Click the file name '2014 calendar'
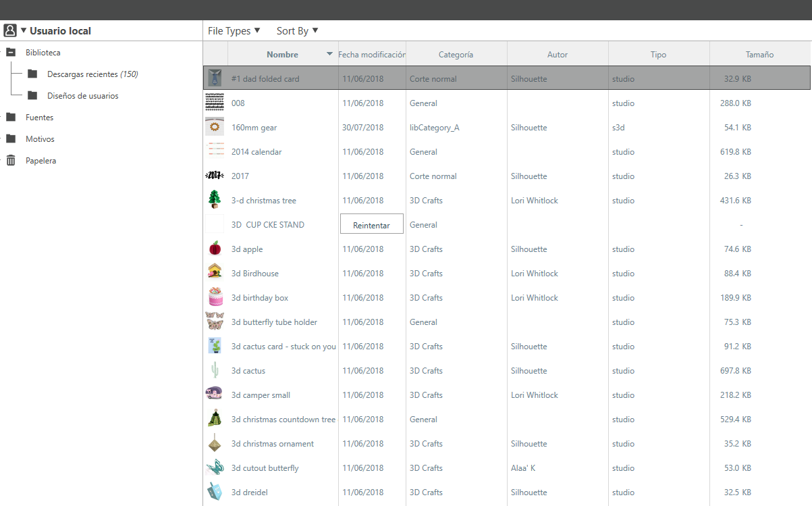 click(256, 152)
